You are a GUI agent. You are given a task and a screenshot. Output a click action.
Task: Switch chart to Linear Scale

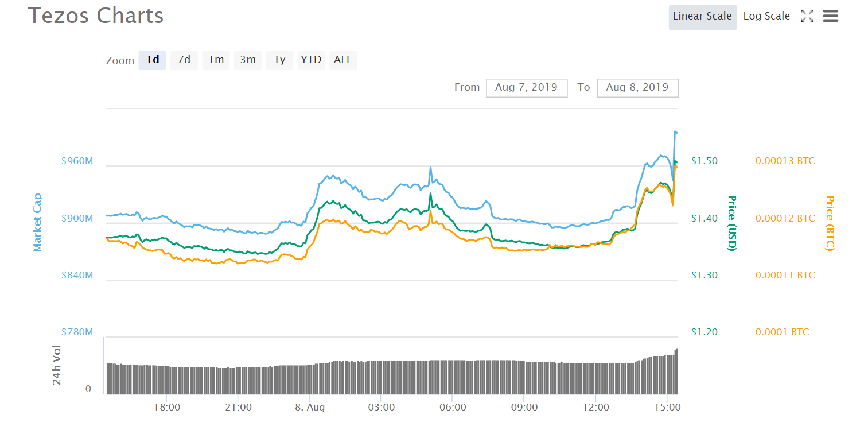pyautogui.click(x=702, y=17)
